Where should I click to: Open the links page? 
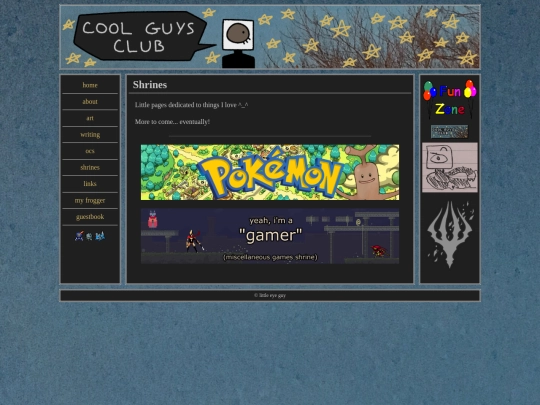tap(90, 184)
